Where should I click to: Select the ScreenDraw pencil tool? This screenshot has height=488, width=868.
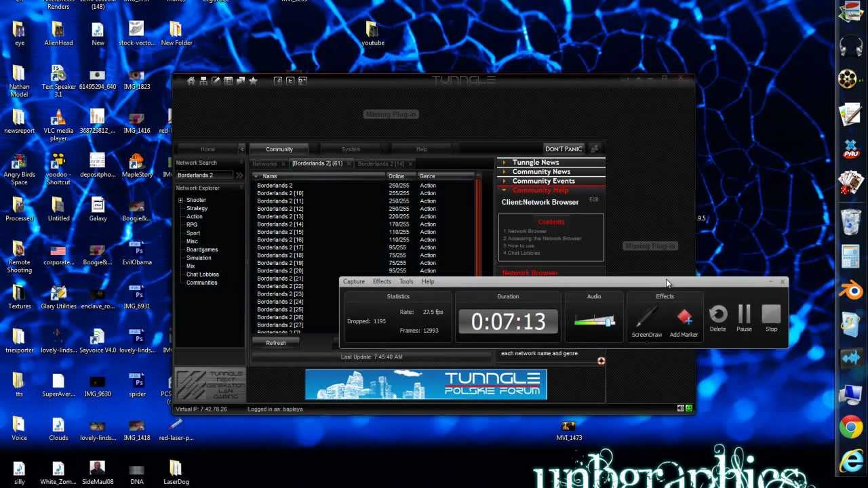(646, 321)
